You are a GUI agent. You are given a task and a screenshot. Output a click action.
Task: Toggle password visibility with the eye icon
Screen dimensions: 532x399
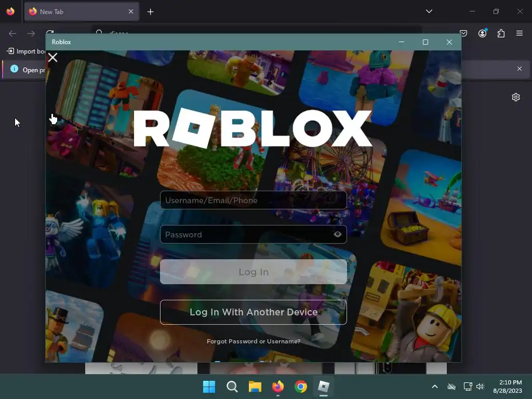tap(337, 234)
